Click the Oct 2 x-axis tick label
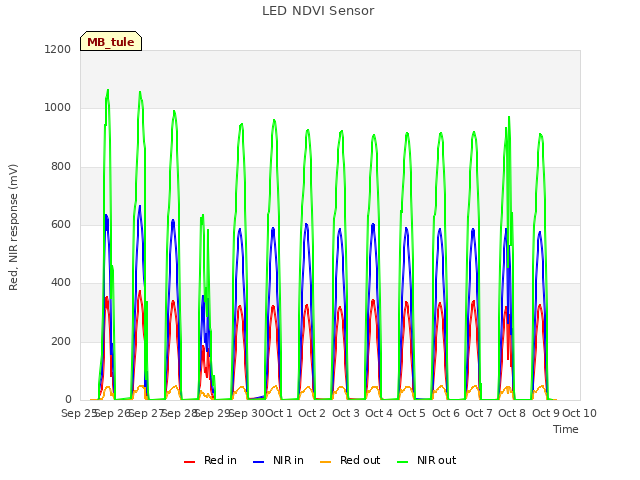 pos(312,413)
